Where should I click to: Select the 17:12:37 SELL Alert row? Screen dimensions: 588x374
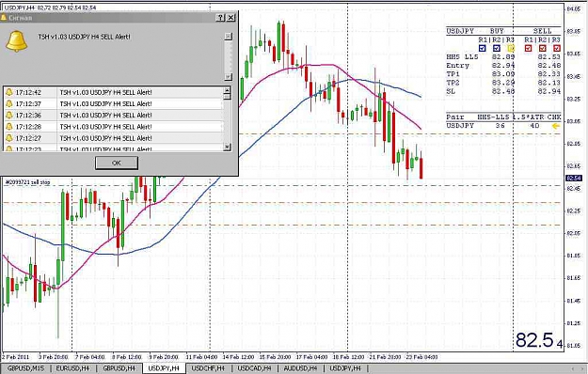(x=113, y=103)
